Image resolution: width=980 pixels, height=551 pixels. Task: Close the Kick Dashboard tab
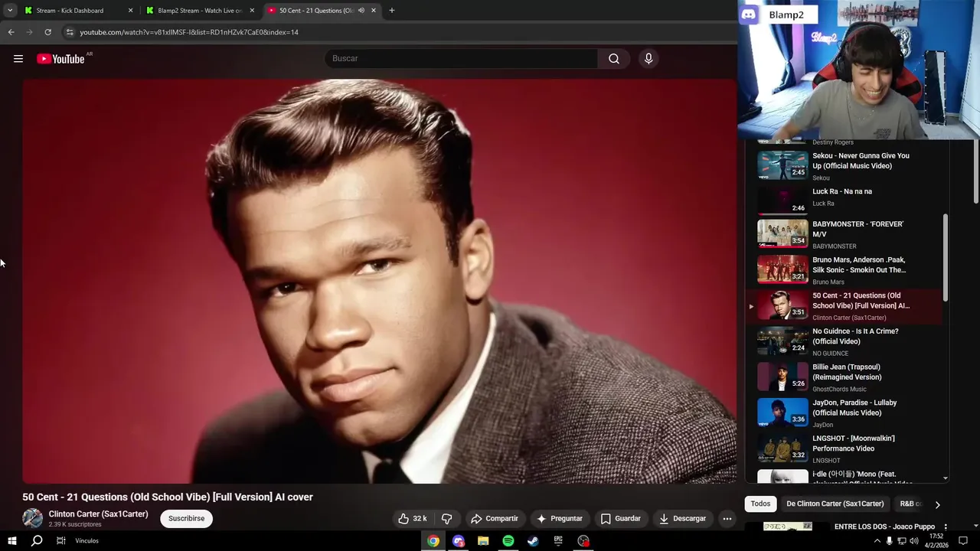[130, 11]
